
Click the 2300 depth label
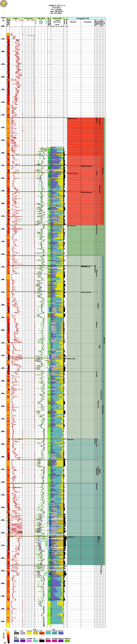(3, 115)
